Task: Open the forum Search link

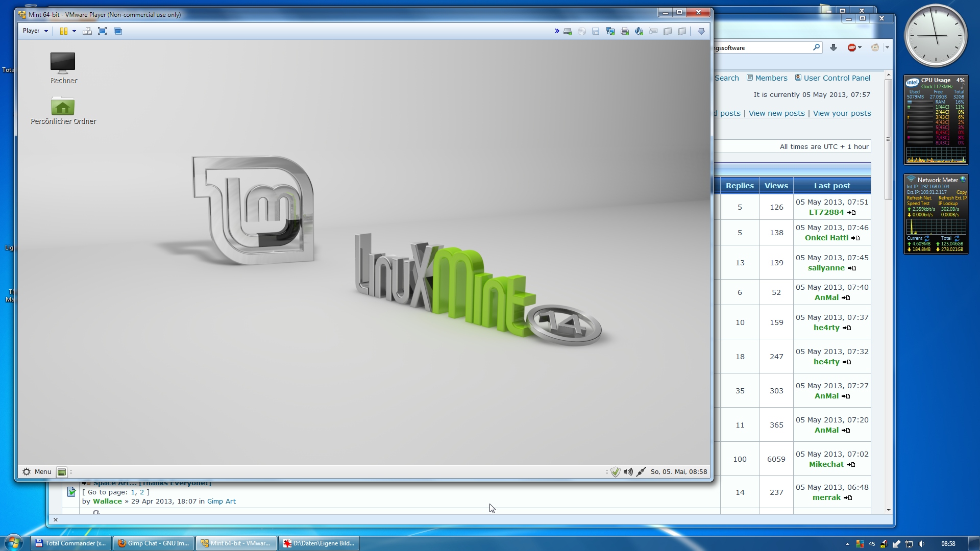Action: (727, 78)
